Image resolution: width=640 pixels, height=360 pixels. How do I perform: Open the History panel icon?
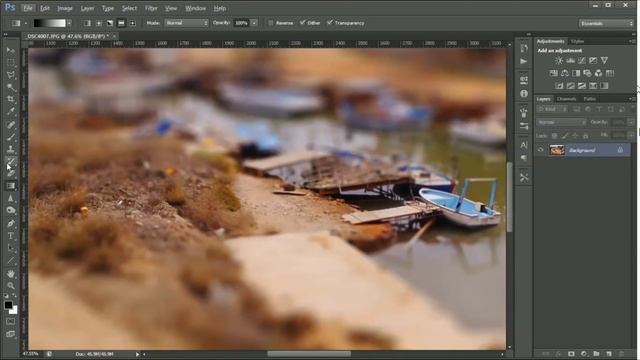pyautogui.click(x=524, y=49)
